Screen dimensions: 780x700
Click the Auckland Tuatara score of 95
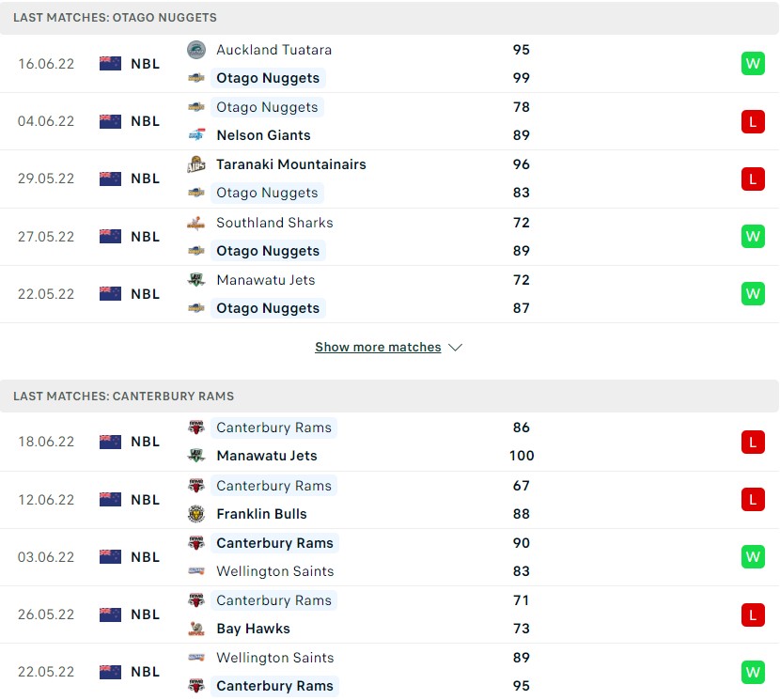(522, 50)
